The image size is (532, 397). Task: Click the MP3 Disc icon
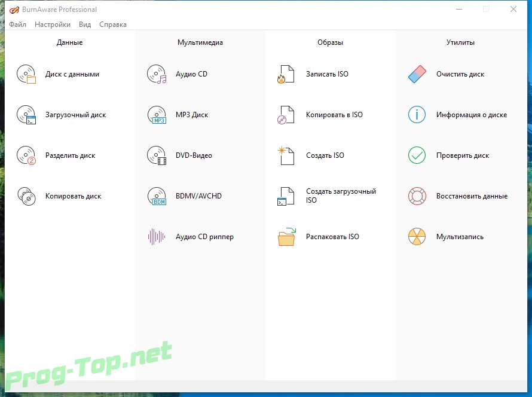click(157, 115)
